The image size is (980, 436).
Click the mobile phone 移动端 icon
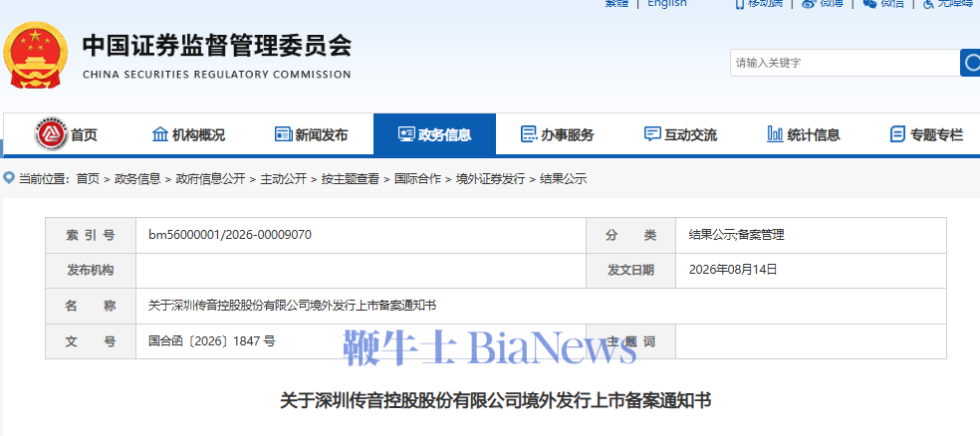tap(739, 3)
